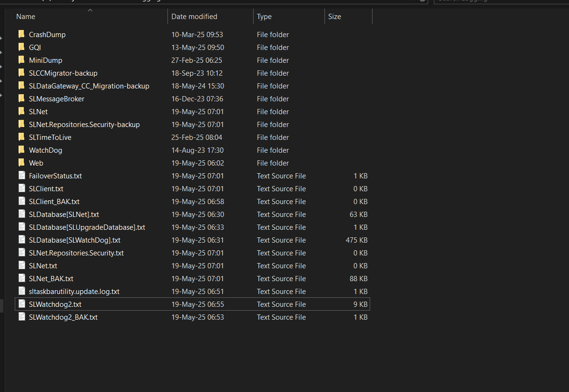Select the Web folder icon
Viewport: 569px width, 392px height.
21,163
